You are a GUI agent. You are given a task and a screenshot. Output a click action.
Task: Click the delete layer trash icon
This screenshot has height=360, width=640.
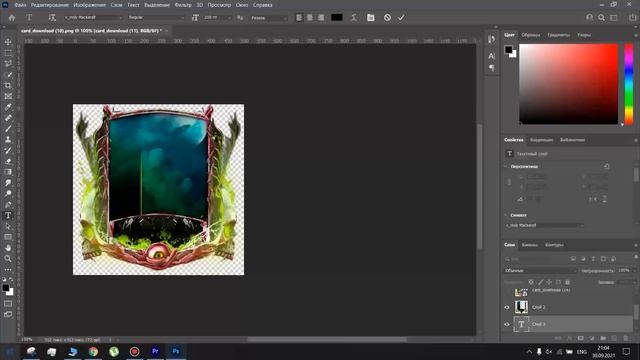click(625, 338)
